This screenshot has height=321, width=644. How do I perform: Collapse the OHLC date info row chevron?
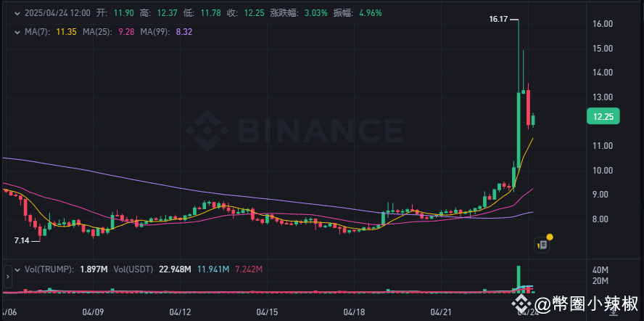17,13
